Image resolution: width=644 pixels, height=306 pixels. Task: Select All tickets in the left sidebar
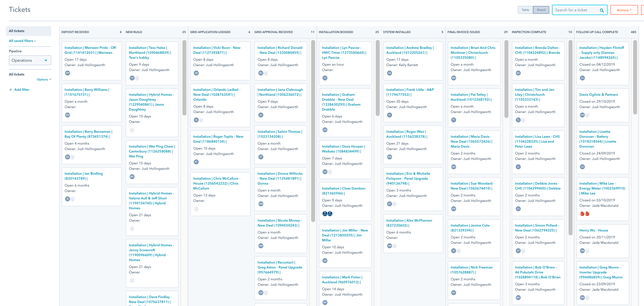(17, 31)
